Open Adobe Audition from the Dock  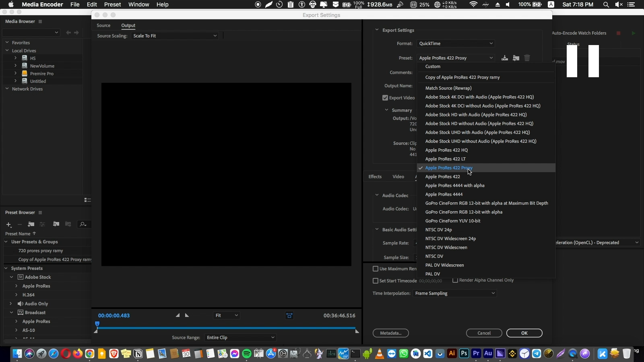point(488,354)
